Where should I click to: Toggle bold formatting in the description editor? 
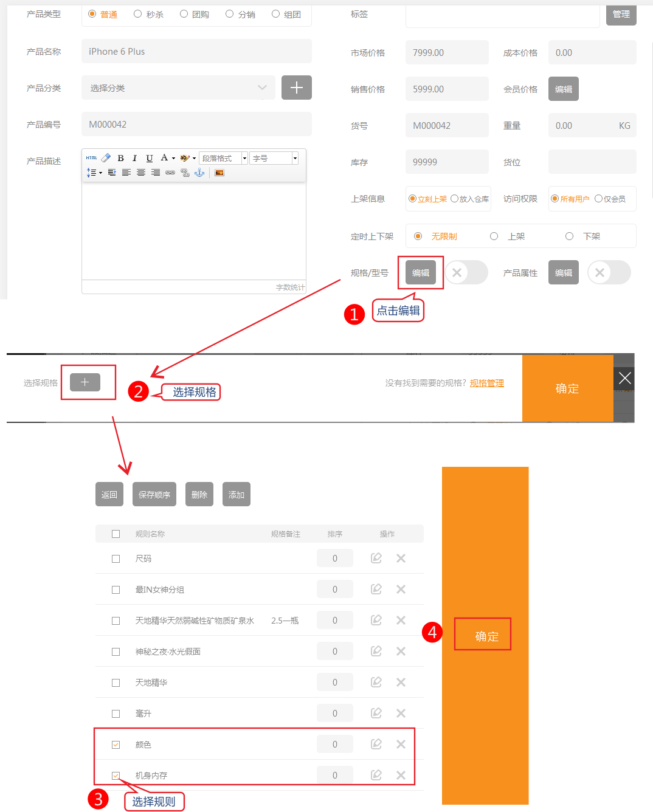(x=120, y=158)
